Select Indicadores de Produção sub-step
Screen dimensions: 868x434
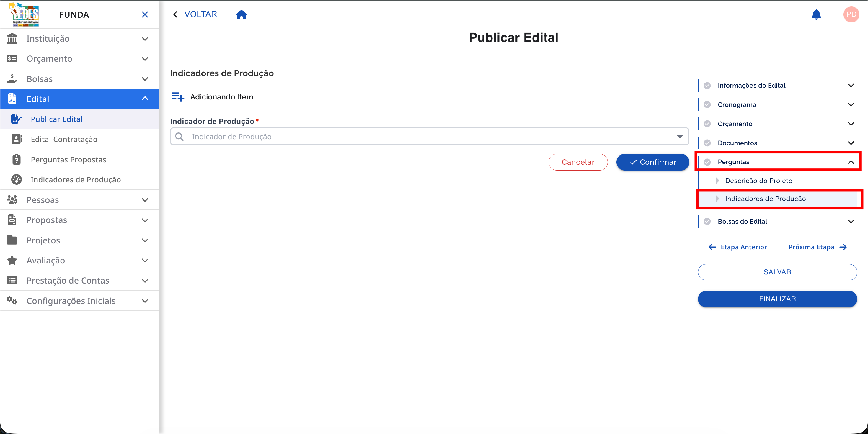pyautogui.click(x=778, y=199)
